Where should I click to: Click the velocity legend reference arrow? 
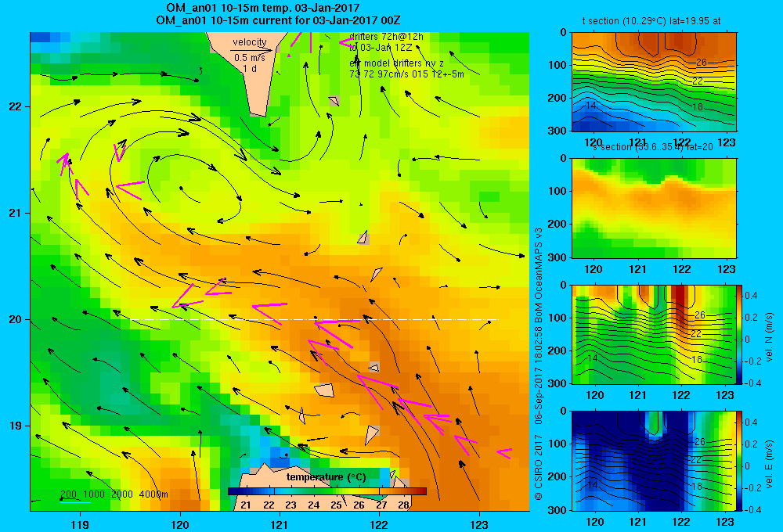[x=251, y=50]
